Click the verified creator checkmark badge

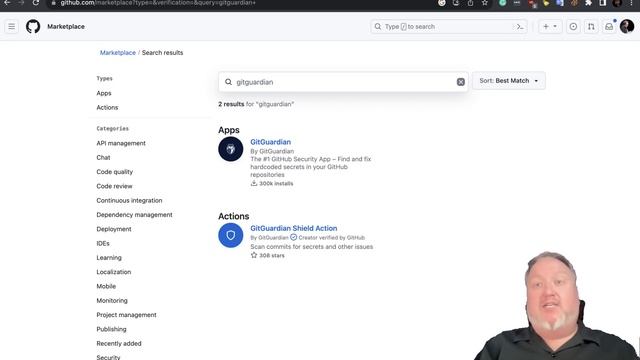(x=293, y=237)
